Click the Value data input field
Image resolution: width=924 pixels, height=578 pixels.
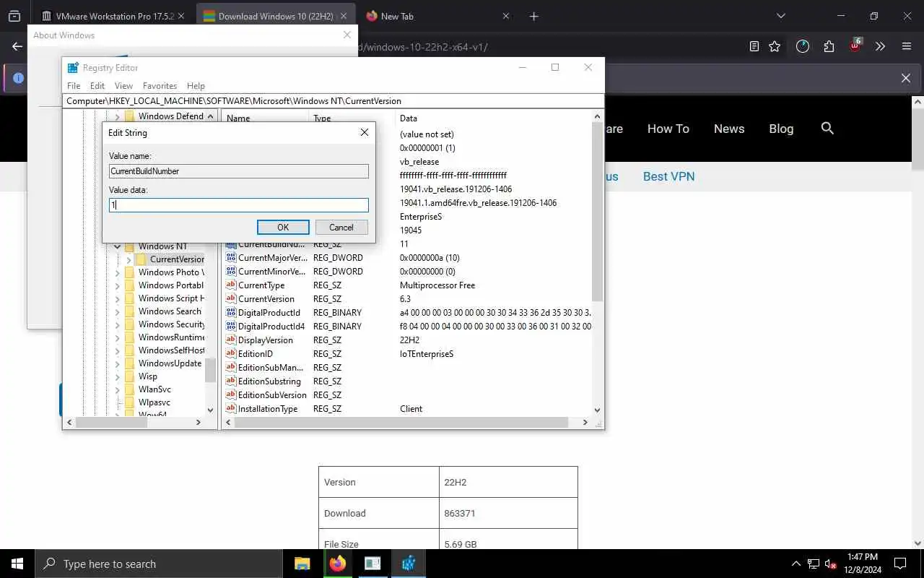pyautogui.click(x=239, y=205)
